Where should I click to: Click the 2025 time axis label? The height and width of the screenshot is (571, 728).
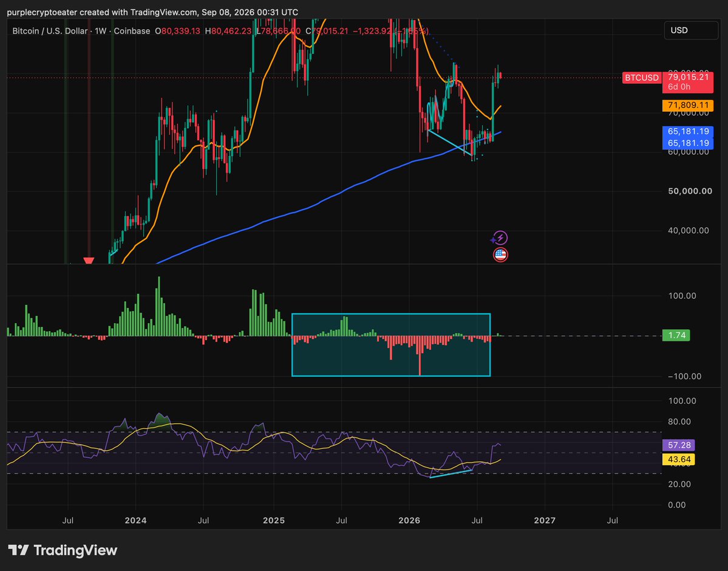tap(273, 521)
